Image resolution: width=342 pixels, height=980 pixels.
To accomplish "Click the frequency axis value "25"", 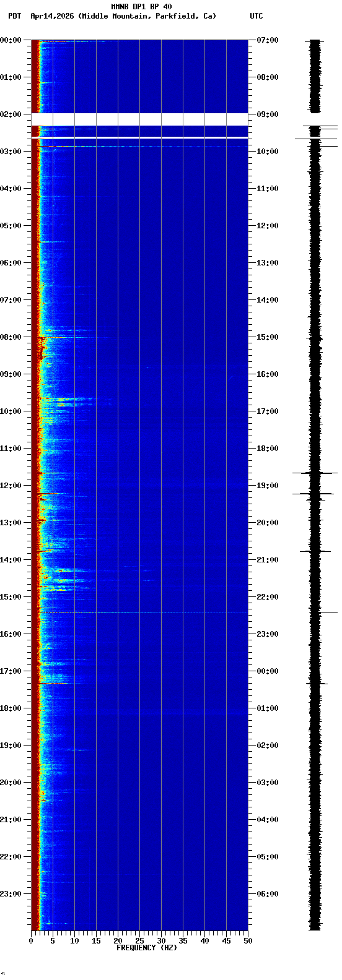I will coord(139,941).
